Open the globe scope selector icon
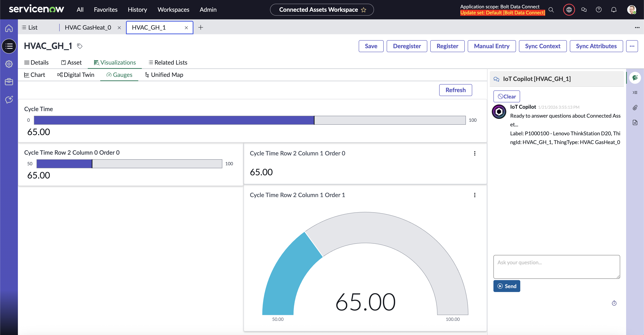Screen dimensions: 644x335 569,10
